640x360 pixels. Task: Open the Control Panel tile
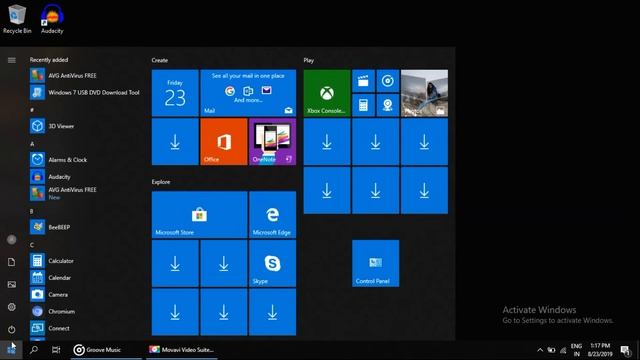(376, 263)
